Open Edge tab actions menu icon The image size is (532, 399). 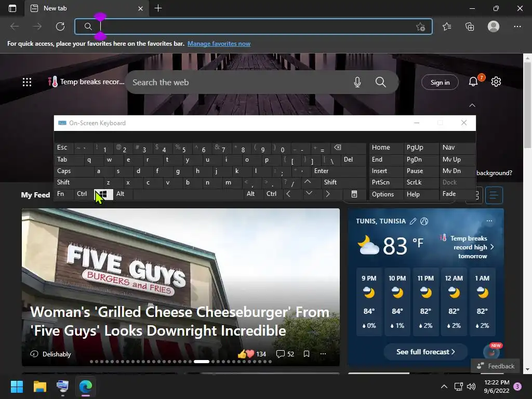[x=12, y=8]
